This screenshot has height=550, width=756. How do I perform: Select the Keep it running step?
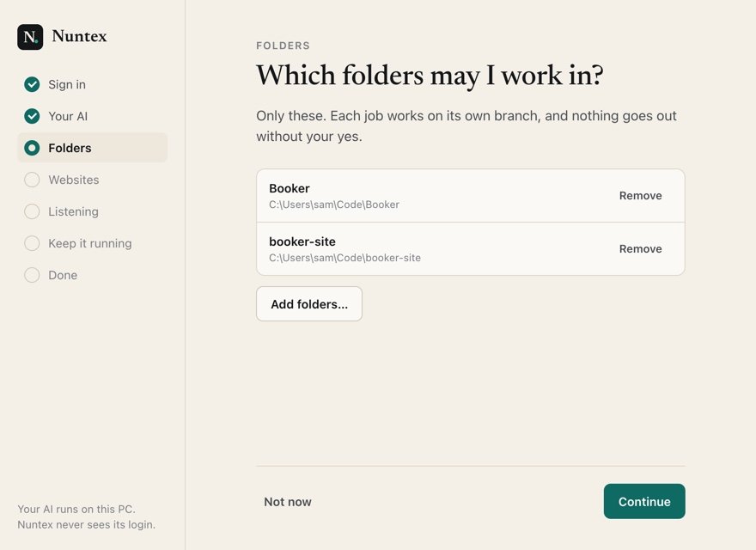coord(89,244)
